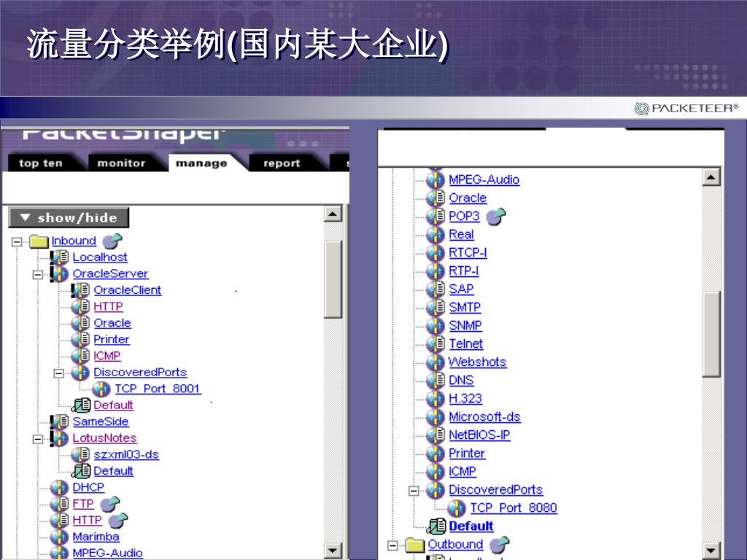Open the szxml03-ds link

click(x=126, y=454)
